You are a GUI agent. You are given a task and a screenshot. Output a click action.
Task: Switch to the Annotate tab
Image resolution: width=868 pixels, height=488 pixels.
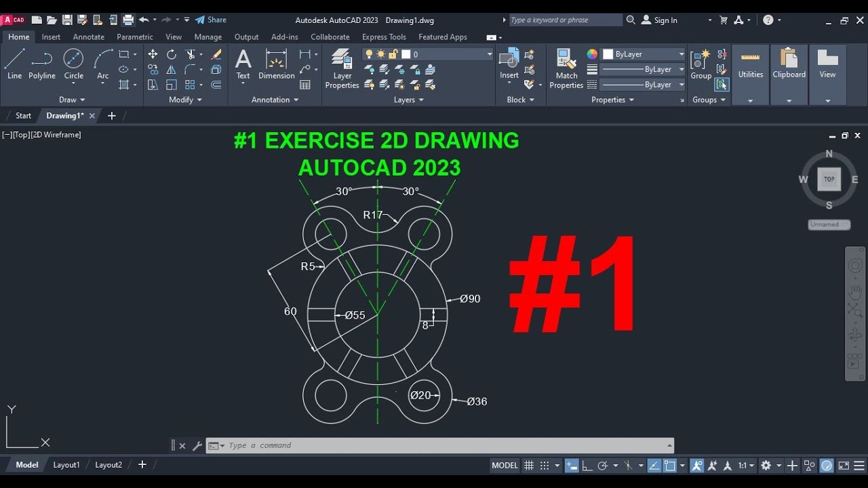click(x=89, y=37)
